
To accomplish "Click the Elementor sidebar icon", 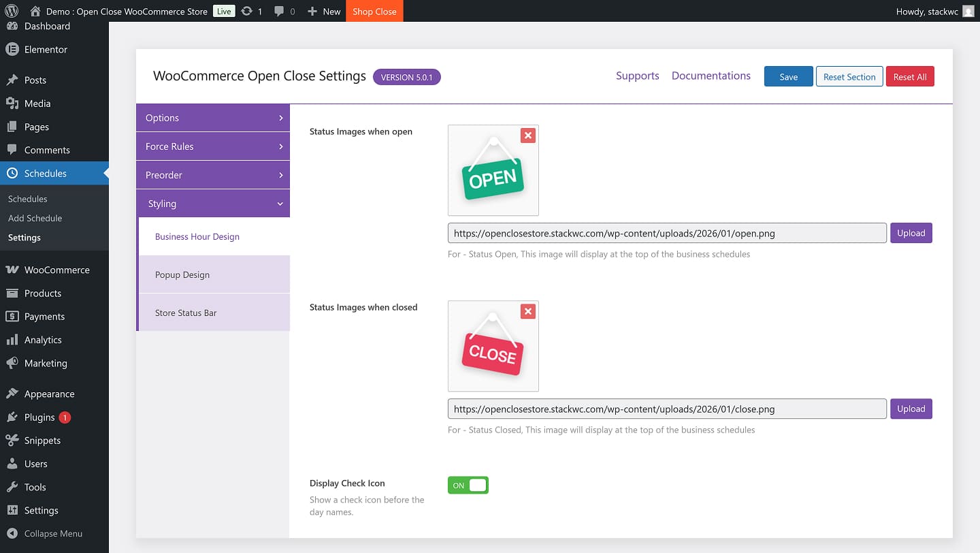I will [12, 49].
